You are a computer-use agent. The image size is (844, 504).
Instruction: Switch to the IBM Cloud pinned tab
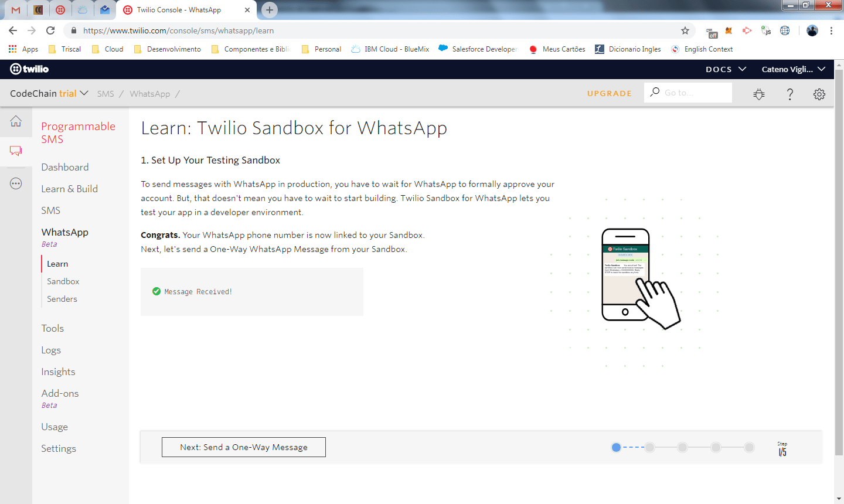pos(83,10)
